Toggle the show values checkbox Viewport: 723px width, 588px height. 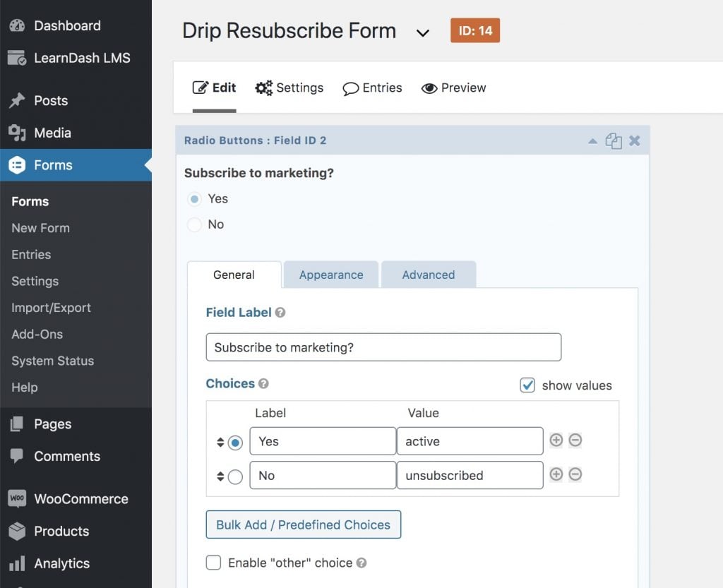[x=527, y=385]
